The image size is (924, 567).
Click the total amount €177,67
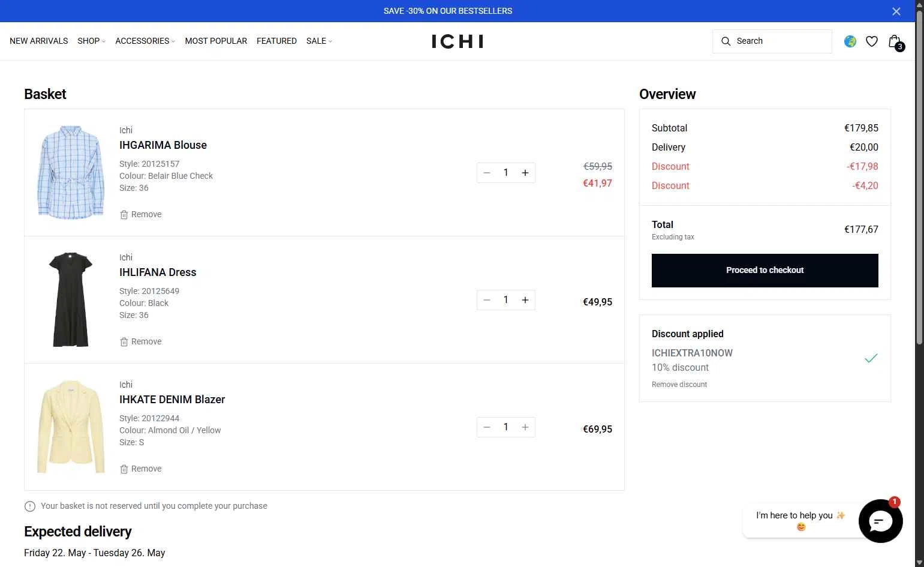coord(861,229)
